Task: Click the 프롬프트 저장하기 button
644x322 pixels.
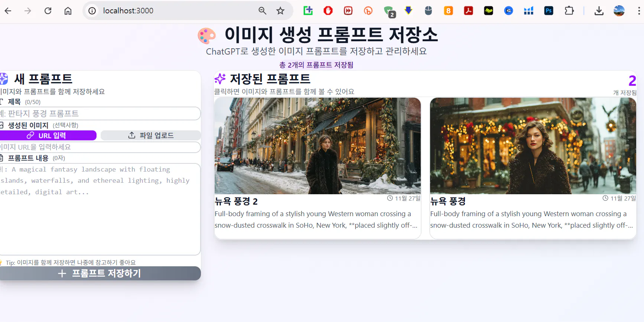Action: click(100, 273)
